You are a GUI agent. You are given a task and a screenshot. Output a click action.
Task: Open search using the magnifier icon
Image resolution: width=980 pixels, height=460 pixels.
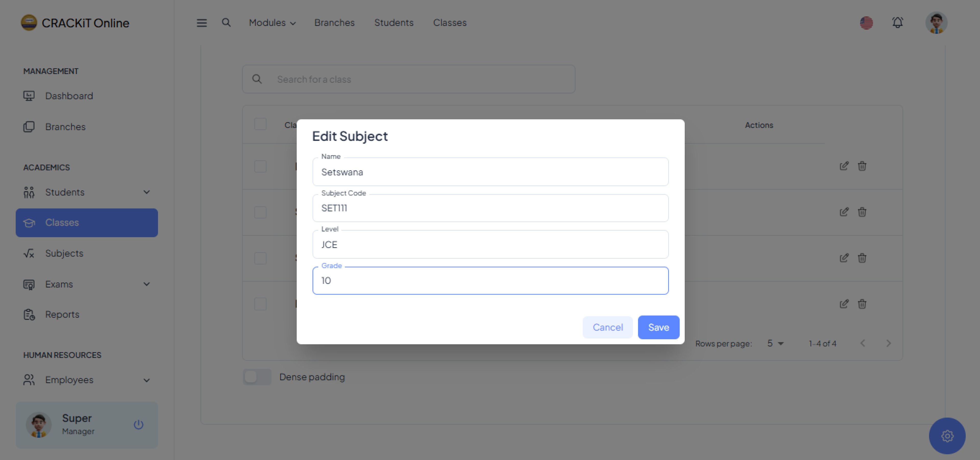tap(226, 22)
